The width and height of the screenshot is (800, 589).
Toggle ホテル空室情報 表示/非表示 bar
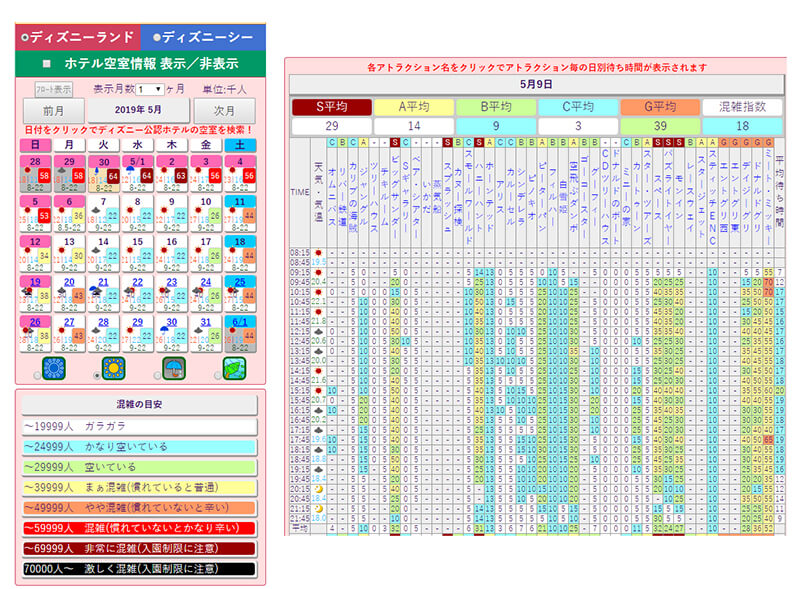140,64
